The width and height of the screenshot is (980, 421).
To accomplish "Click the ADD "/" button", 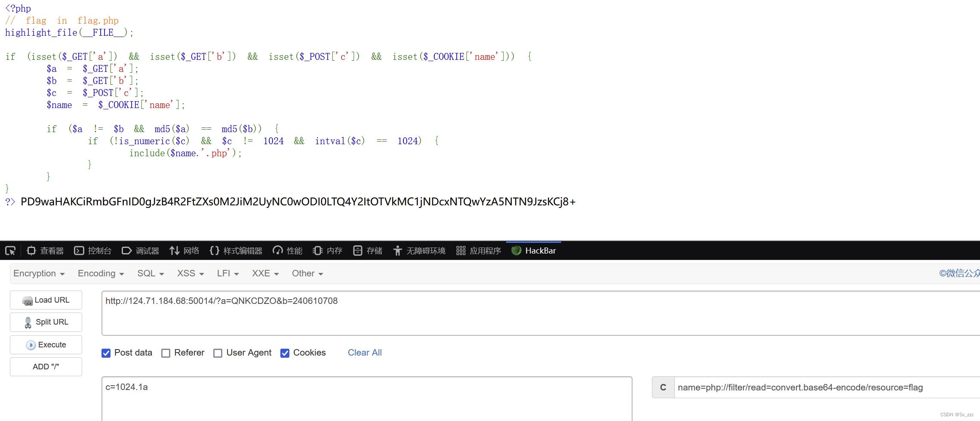I will pos(46,367).
